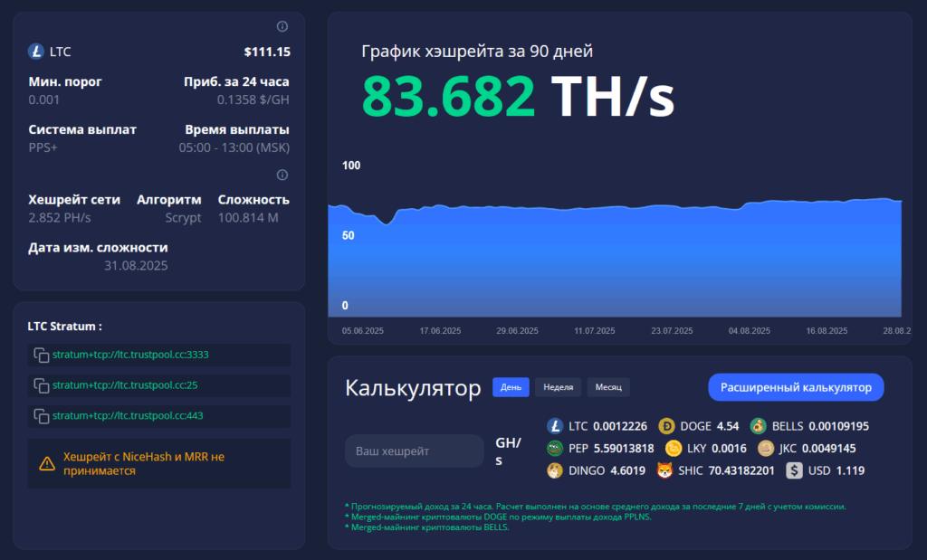
Task: Click the 100 axis label on chart
Action: 351,166
